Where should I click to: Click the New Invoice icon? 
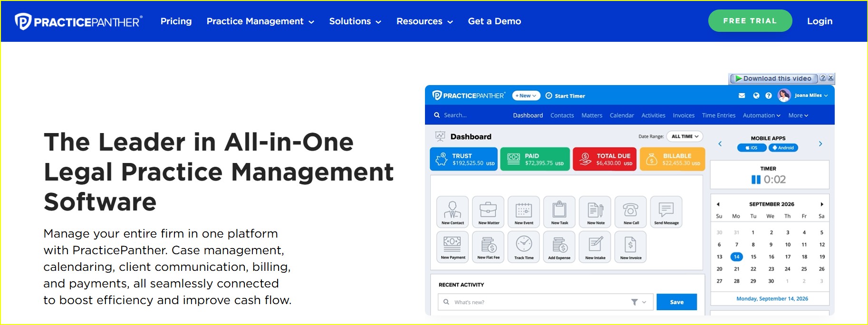631,247
